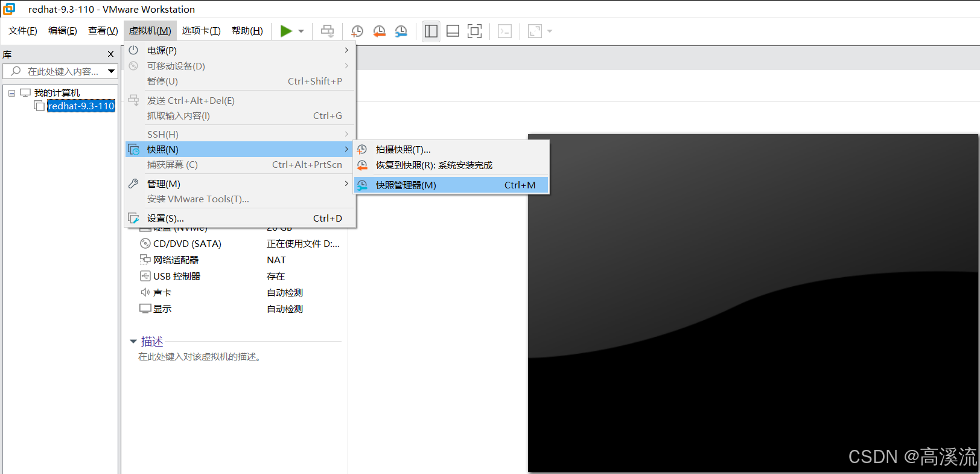Select 我的计算机 in the library tree
Image resolution: width=980 pixels, height=474 pixels.
point(57,92)
